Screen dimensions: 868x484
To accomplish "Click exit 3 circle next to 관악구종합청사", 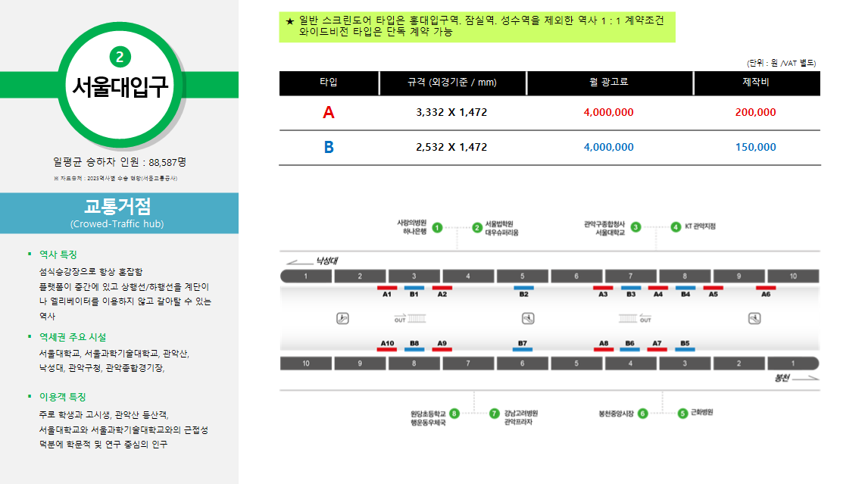I will pyautogui.click(x=635, y=226).
